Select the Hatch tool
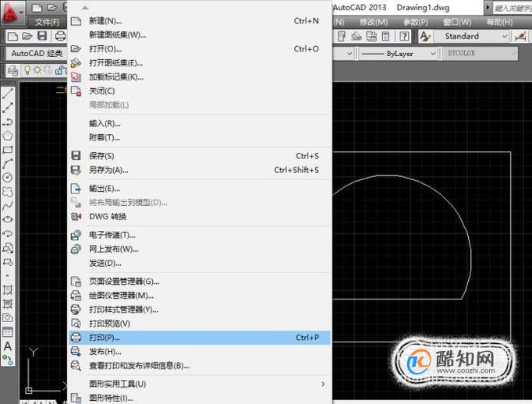The width and height of the screenshot is (532, 404). [x=8, y=290]
